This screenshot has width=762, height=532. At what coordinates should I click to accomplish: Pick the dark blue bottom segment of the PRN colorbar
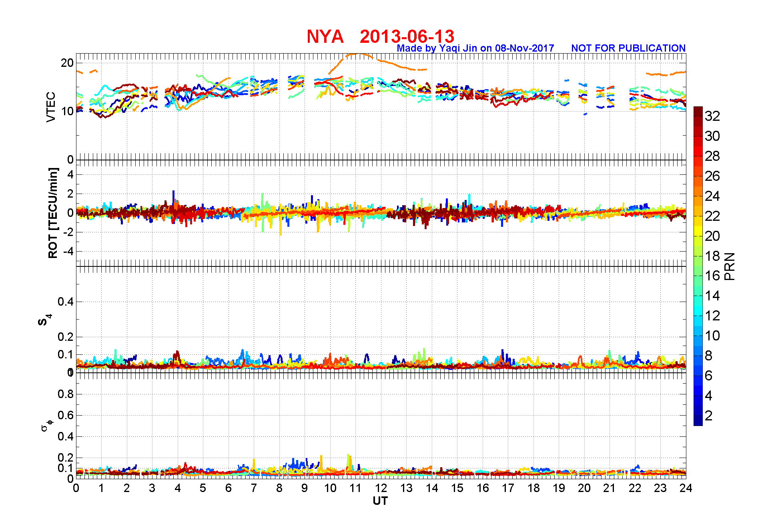click(x=698, y=421)
